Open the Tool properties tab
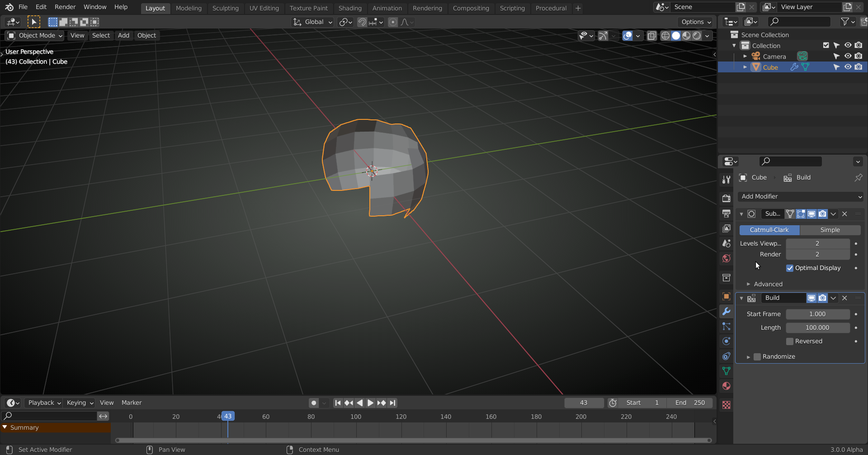The width and height of the screenshot is (868, 455). point(726,180)
